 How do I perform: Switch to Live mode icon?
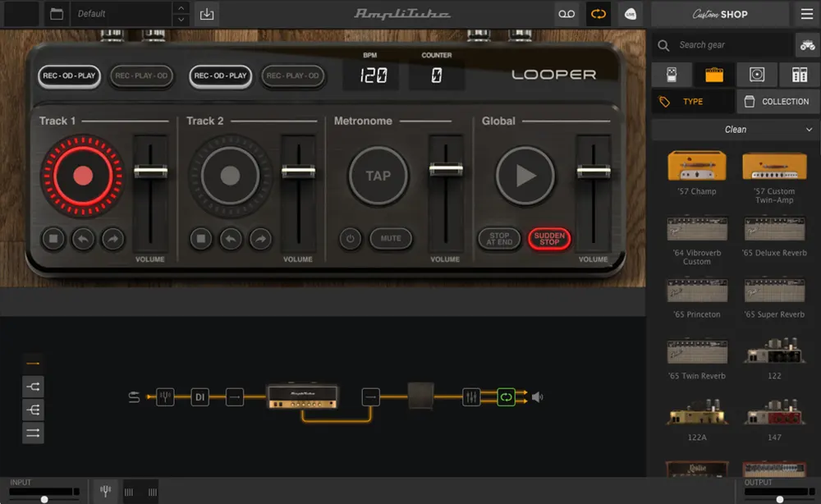630,14
